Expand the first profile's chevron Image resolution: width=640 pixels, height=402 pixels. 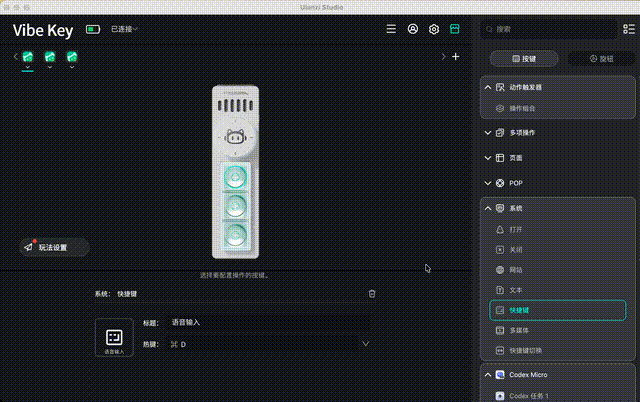[28, 67]
